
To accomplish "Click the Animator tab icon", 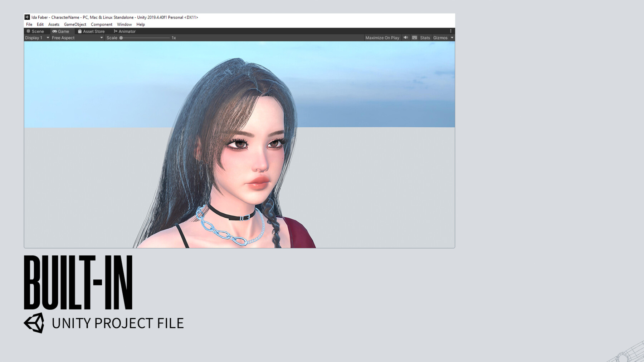I will tap(116, 31).
